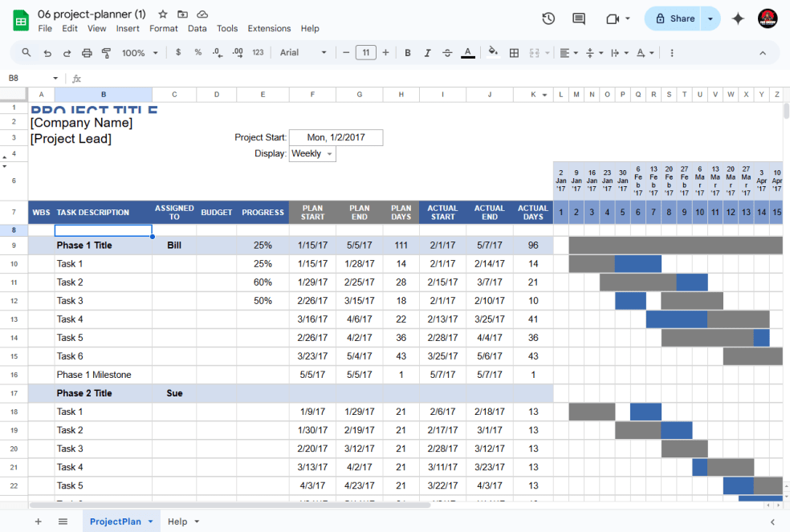Open the Fill color tool

492,52
